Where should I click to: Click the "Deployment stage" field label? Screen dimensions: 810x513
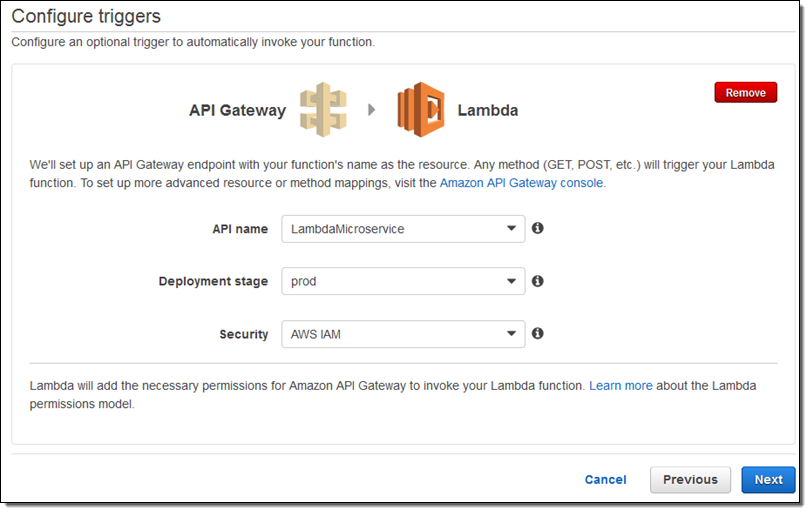pos(213,282)
